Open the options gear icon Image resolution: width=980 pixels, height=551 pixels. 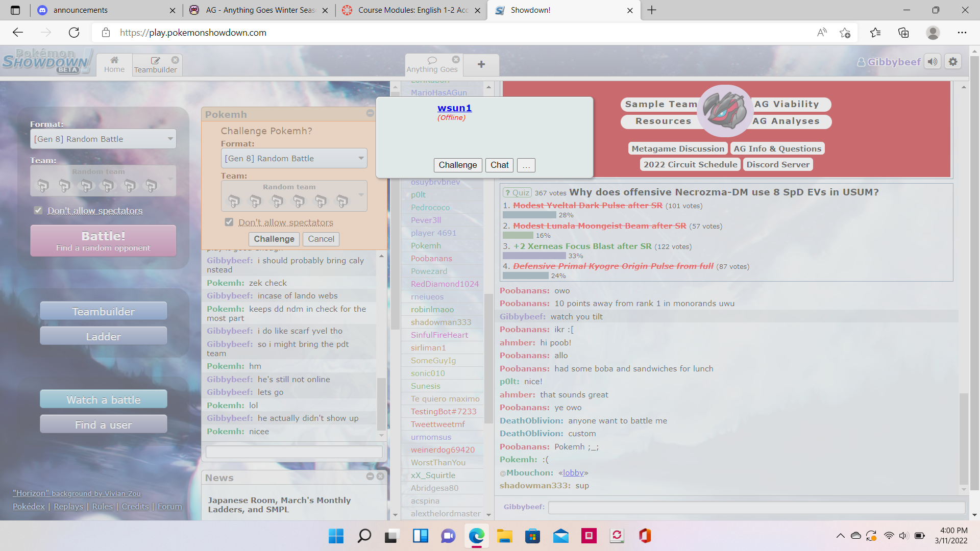pos(953,62)
